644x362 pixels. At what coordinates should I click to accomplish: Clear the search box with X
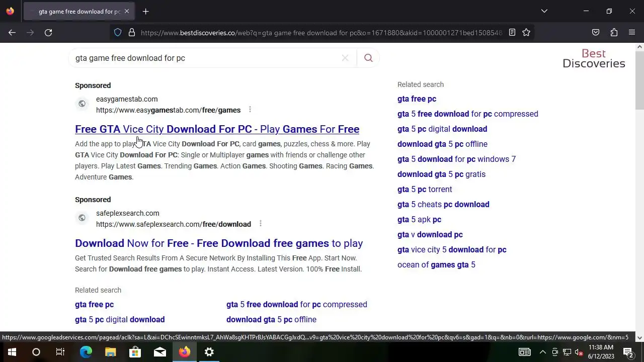345,58
